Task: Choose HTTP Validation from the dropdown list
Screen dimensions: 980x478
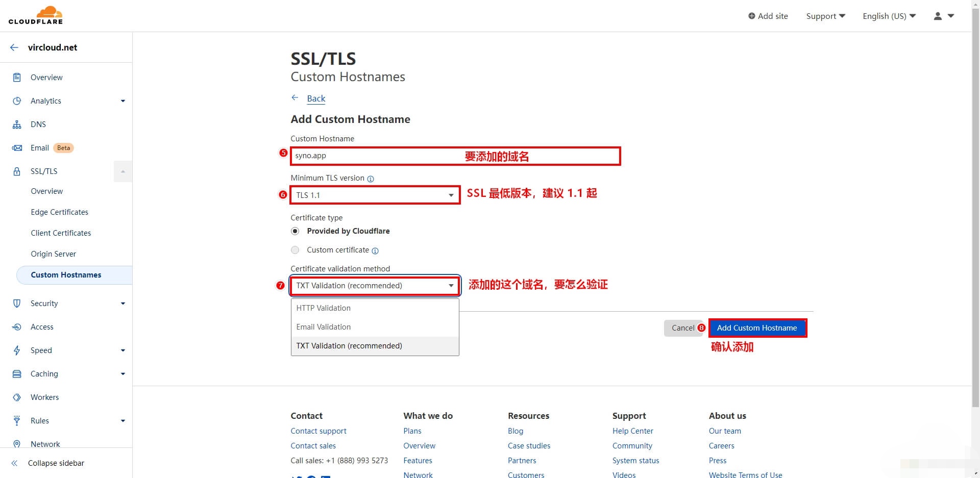Action: click(324, 308)
